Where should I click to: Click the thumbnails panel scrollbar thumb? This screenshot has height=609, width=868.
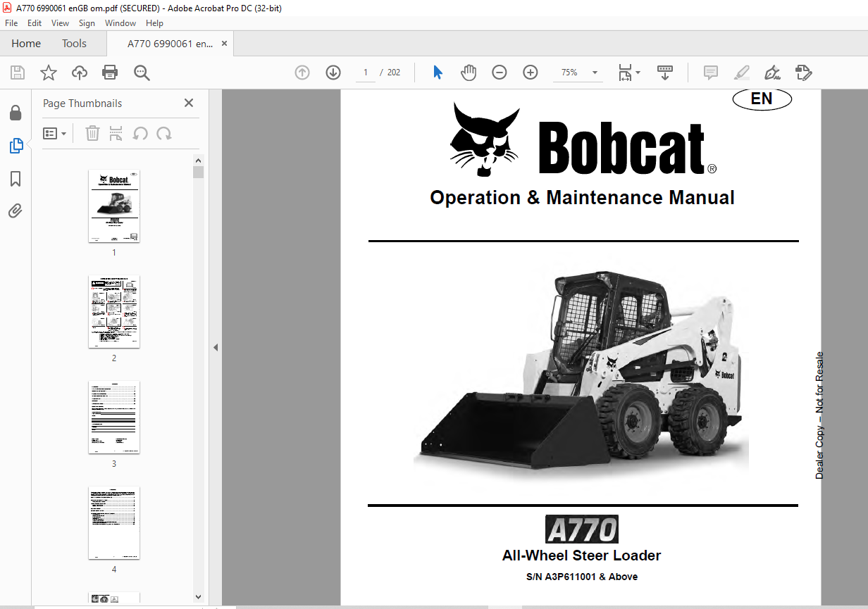(198, 172)
